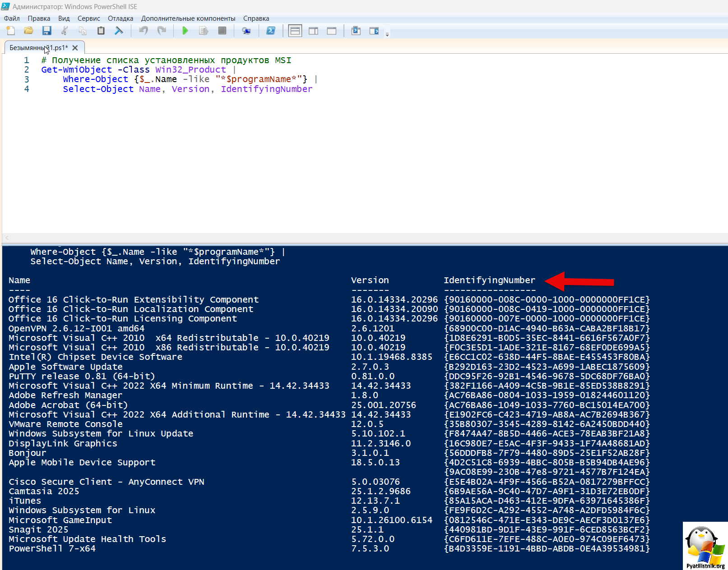The width and height of the screenshot is (728, 570).
Task: Show the script pane on the right
Action: click(313, 31)
